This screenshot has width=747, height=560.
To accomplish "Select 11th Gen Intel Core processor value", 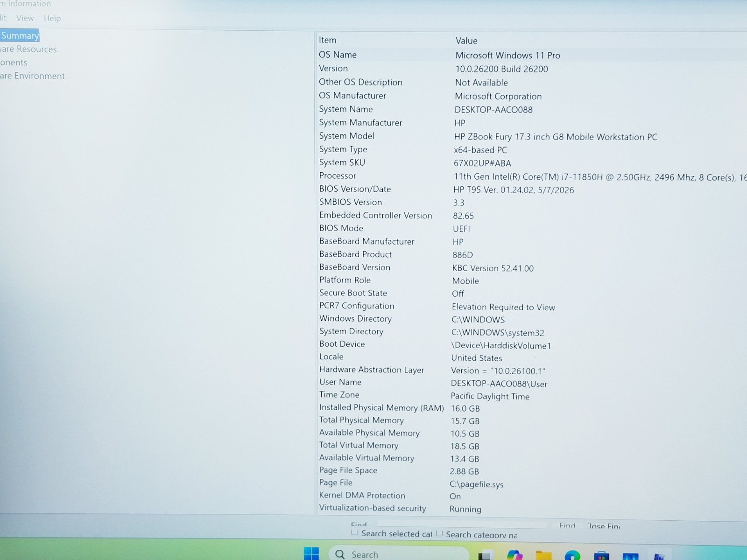I will 600,177.
